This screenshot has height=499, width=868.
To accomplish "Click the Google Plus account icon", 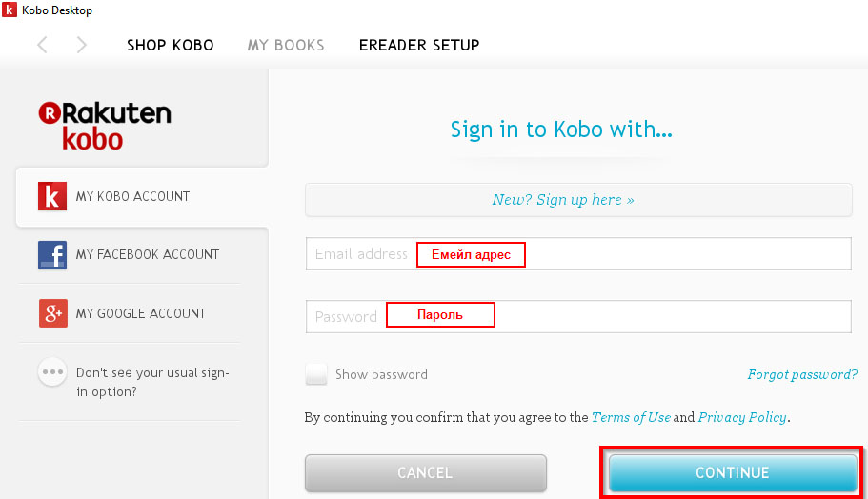I will coord(52,313).
